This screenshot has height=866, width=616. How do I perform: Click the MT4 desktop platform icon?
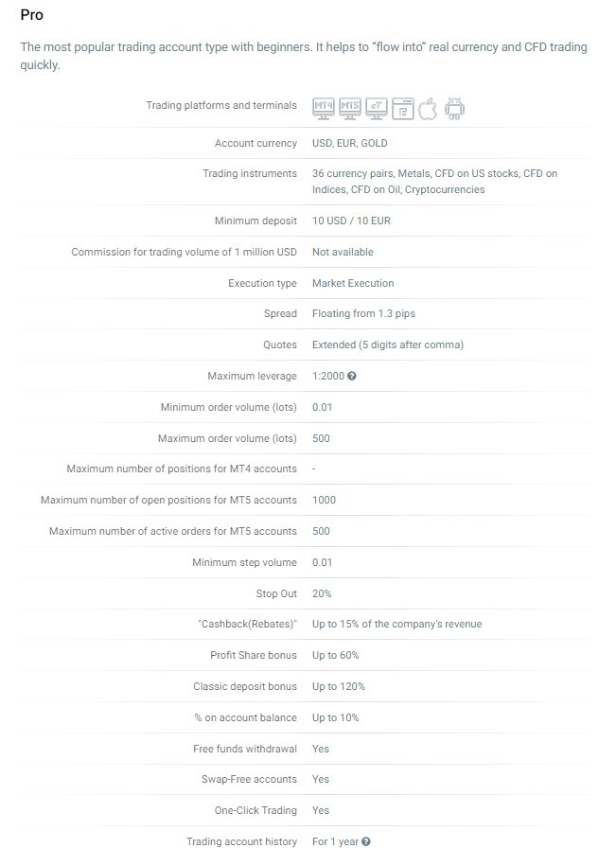pyautogui.click(x=324, y=109)
